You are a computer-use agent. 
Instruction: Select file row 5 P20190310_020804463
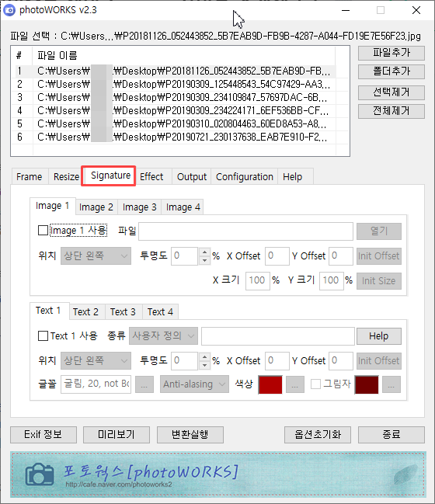tap(176, 123)
